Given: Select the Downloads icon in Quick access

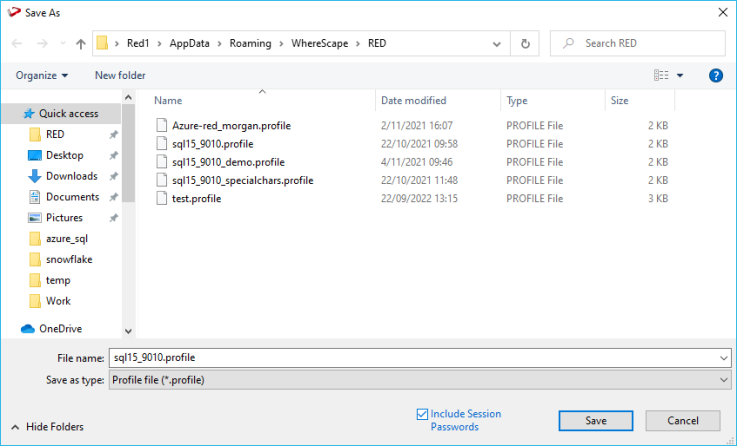Looking at the screenshot, I should point(35,176).
